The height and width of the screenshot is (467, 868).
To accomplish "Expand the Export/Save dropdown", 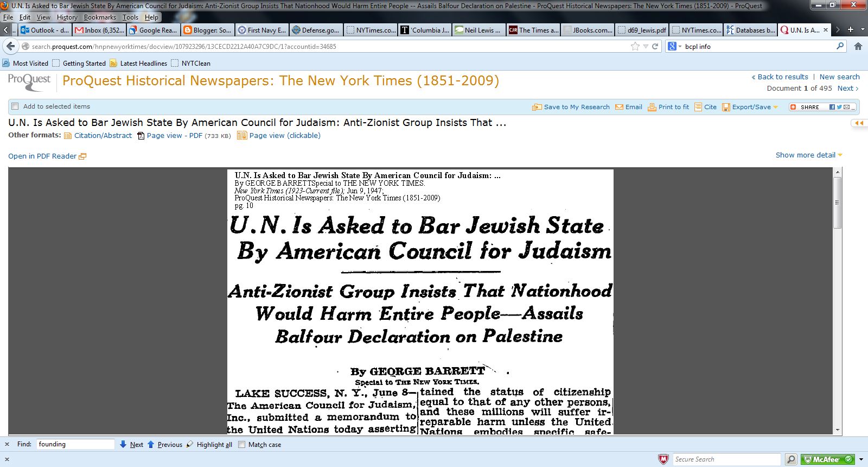I will pos(775,107).
